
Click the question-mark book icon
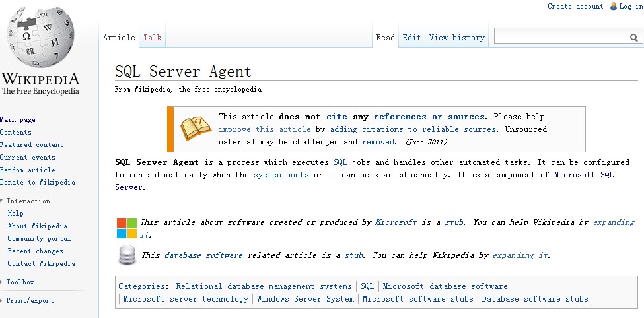tap(196, 129)
